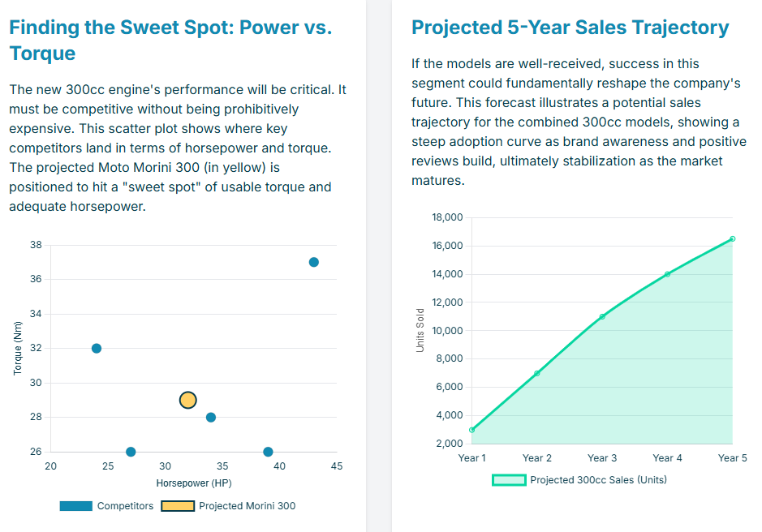The image size is (762, 532).
Task: Click competitor point at 24 HP, 32 Nm
Action: click(x=97, y=349)
